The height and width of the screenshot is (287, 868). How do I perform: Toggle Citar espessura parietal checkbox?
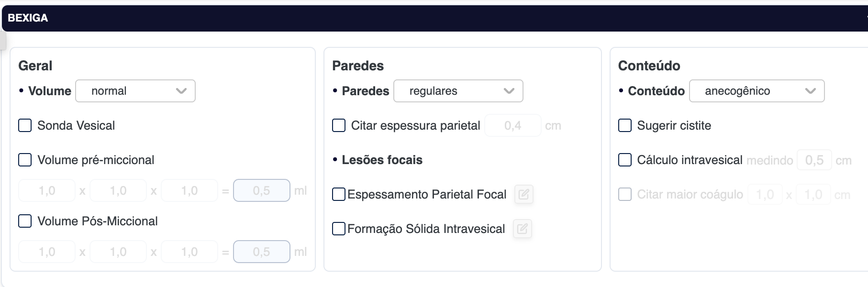pyautogui.click(x=339, y=125)
